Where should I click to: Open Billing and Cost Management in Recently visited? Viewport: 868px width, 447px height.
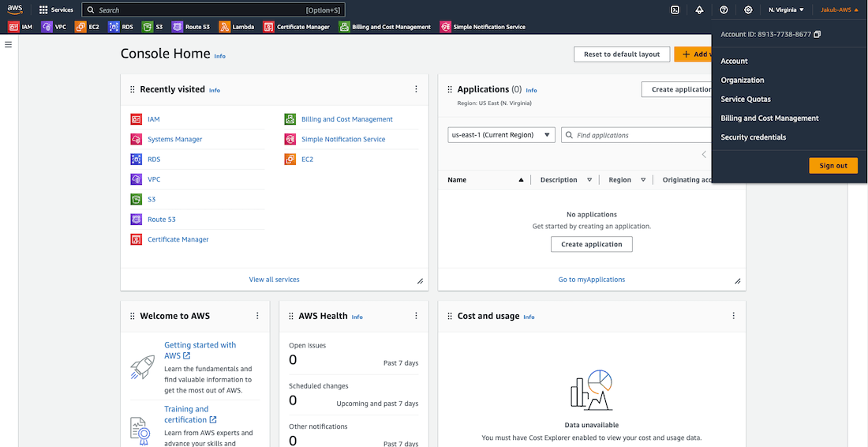(347, 119)
